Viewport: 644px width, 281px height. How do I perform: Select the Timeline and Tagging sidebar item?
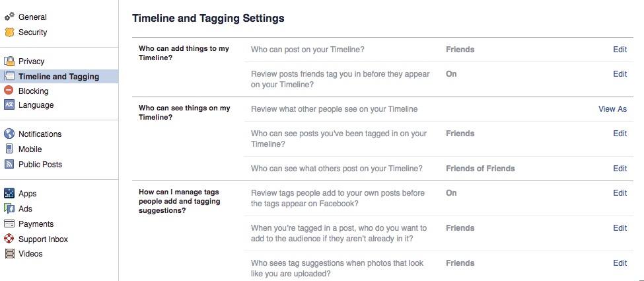point(59,77)
